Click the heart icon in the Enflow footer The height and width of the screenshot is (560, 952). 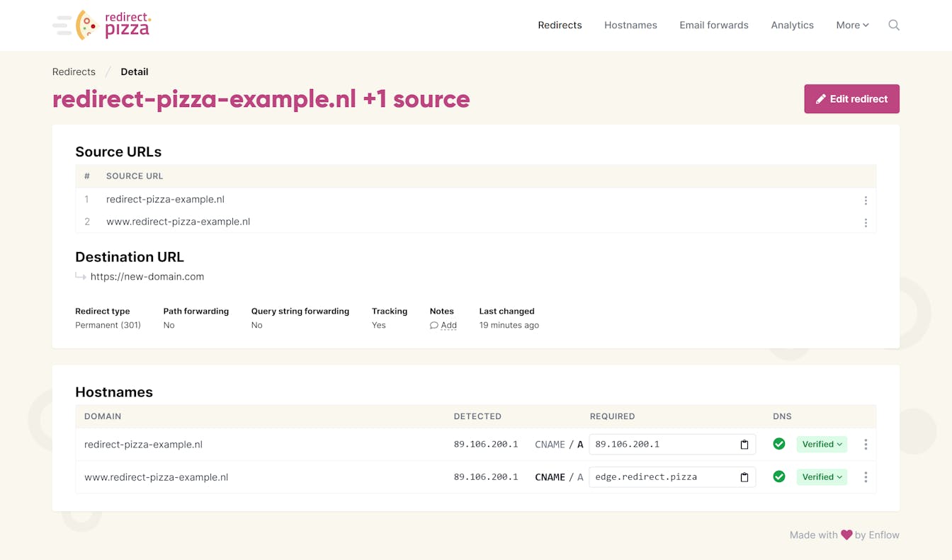(x=846, y=535)
